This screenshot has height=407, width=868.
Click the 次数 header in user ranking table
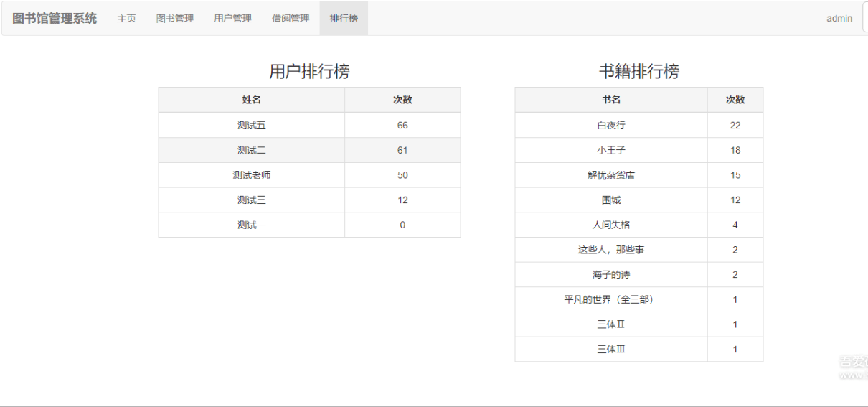click(402, 100)
